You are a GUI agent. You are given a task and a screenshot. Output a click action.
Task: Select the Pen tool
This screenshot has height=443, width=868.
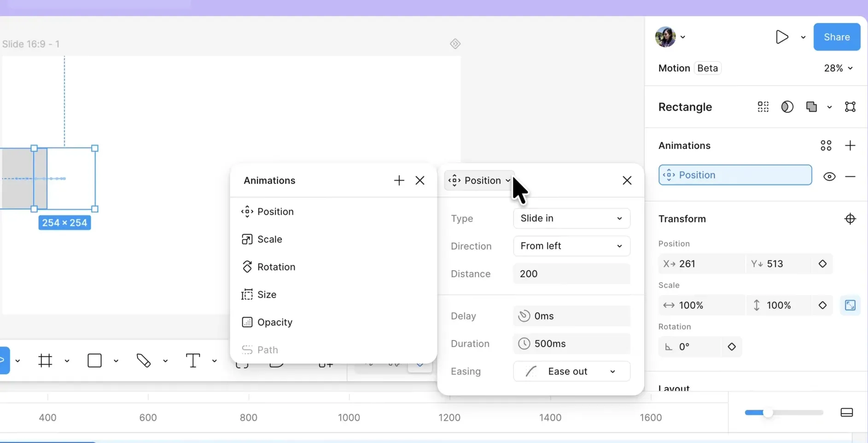(144, 360)
